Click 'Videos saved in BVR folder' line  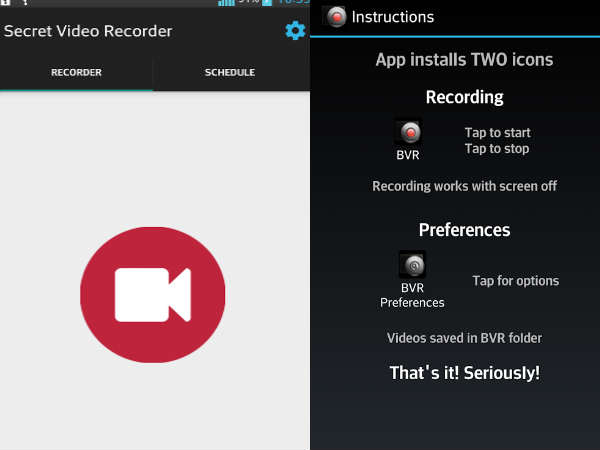tap(464, 338)
